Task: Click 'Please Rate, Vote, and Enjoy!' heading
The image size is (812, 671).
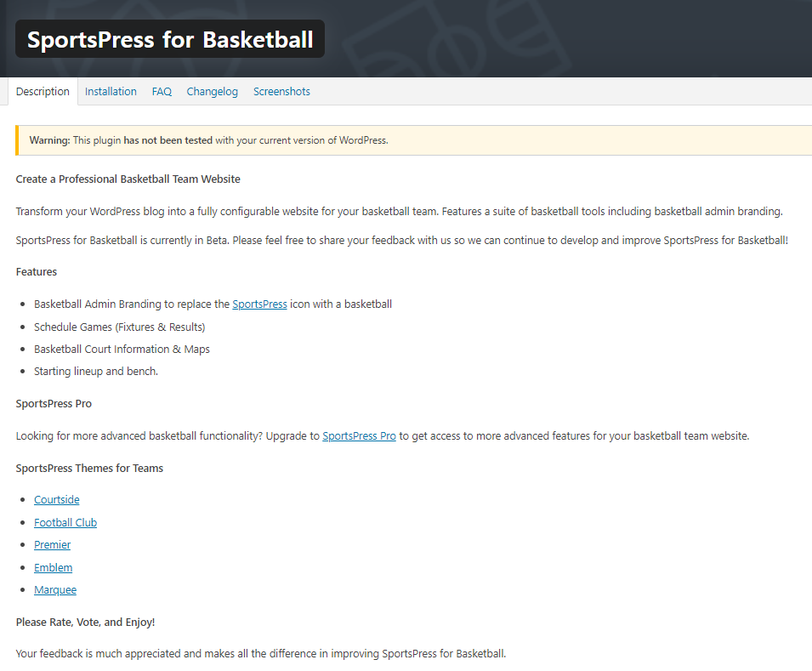Action: 85,623
